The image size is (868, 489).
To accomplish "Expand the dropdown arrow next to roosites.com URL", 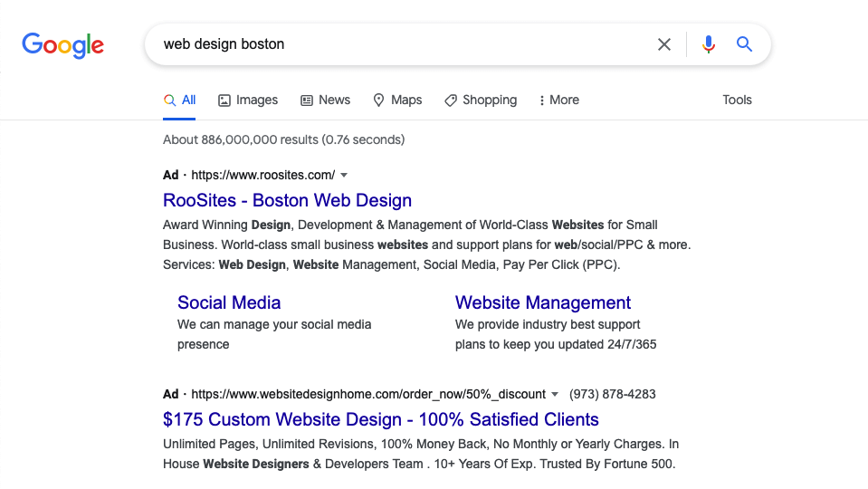I will click(x=344, y=176).
